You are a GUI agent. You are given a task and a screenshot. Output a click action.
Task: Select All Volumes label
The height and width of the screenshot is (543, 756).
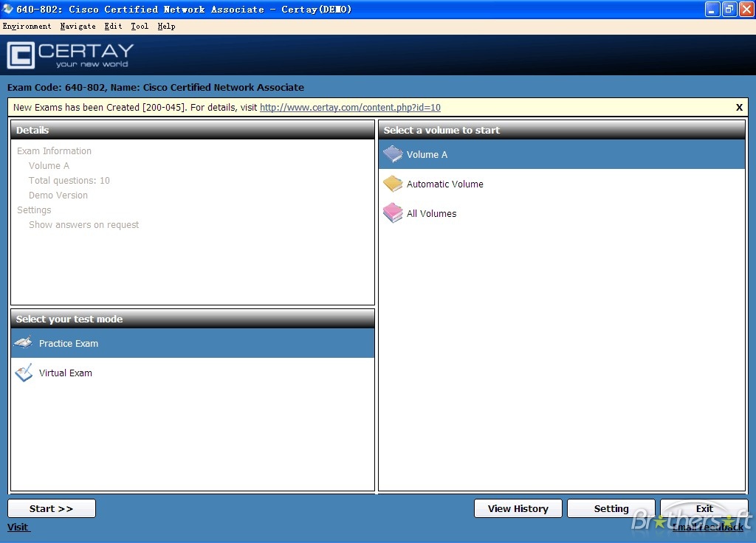coord(431,213)
